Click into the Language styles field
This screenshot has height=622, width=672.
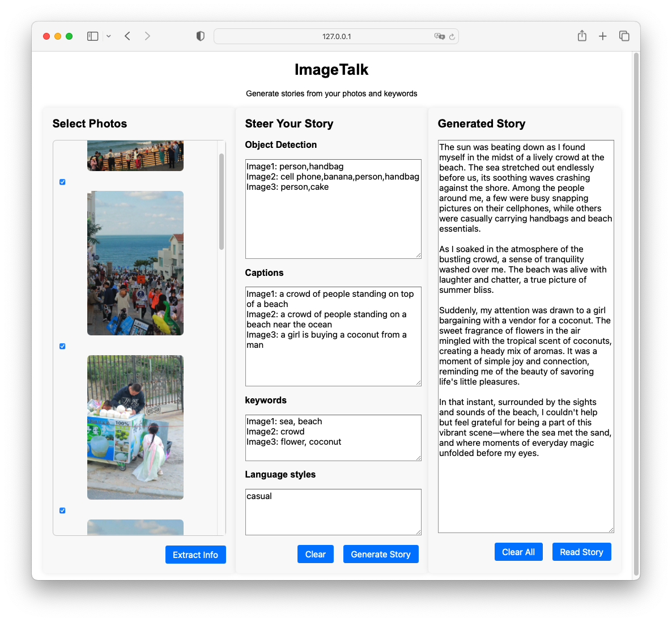tap(333, 512)
